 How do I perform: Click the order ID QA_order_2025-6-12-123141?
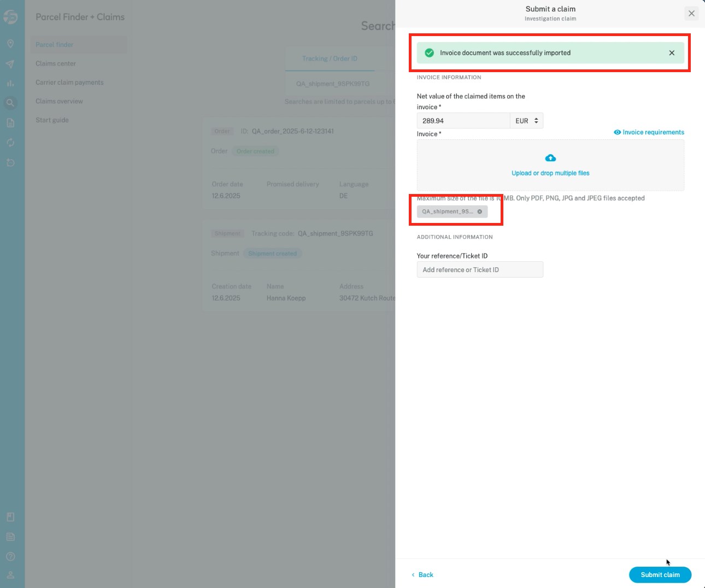click(292, 131)
